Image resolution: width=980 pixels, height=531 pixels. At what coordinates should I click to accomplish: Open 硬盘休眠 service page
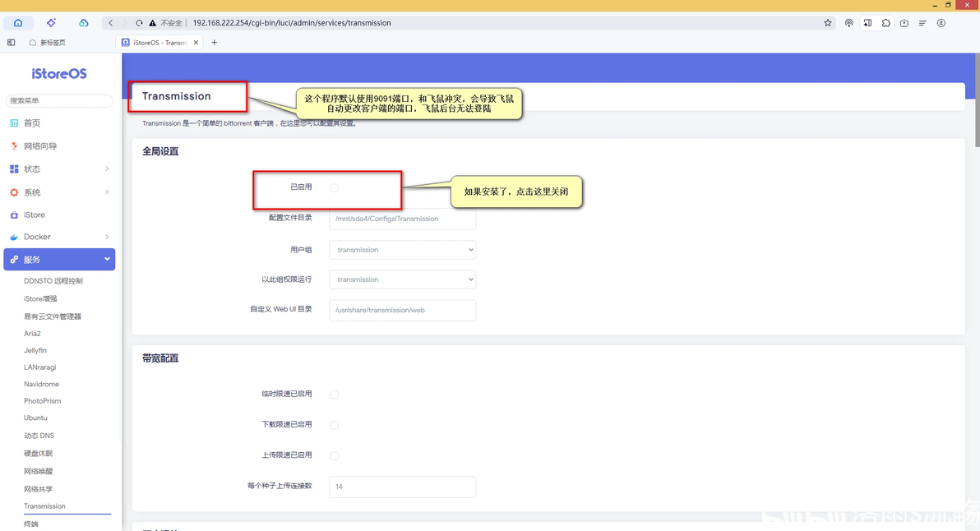pos(38,453)
